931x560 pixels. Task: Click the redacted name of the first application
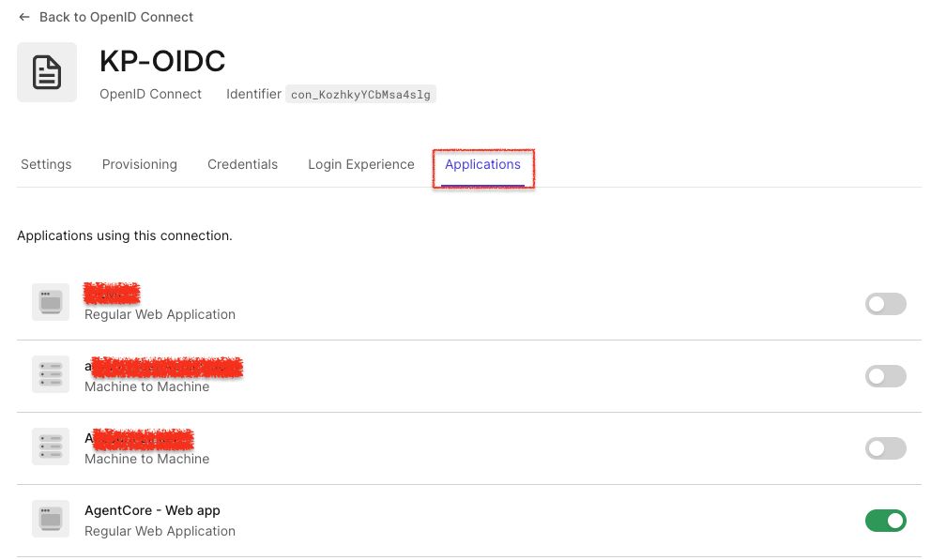click(112, 293)
